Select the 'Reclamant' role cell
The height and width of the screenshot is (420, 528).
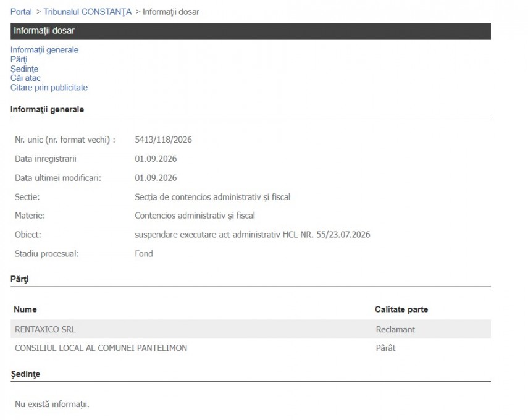tap(395, 329)
